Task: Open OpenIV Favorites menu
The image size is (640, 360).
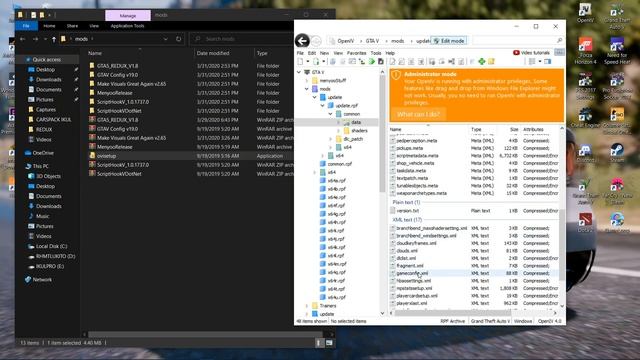Action: (356, 53)
